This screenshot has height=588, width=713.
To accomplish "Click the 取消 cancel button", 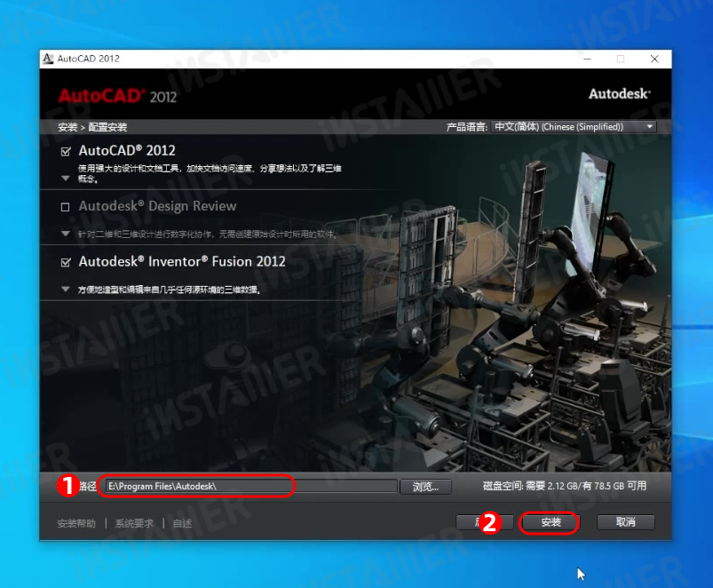I will point(626,522).
